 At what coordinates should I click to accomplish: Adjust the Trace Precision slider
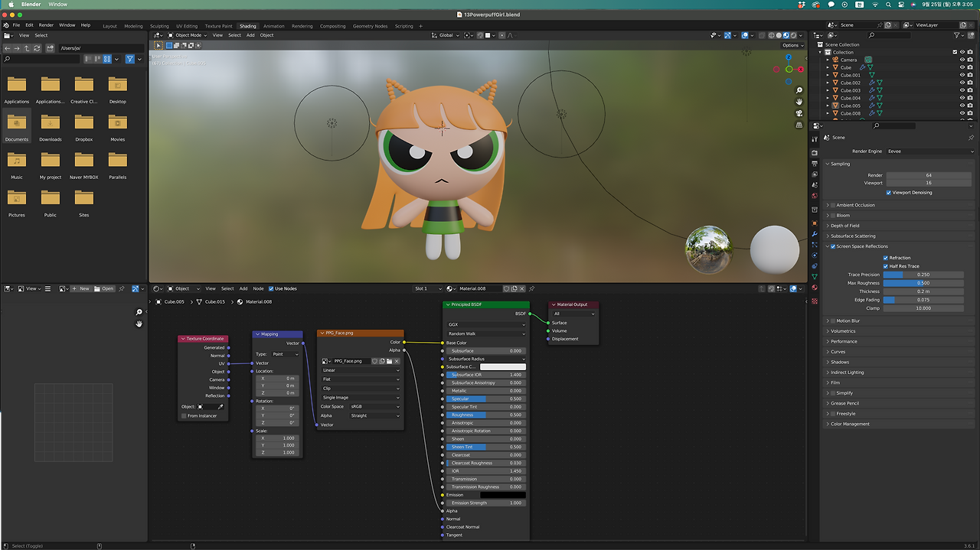(923, 275)
